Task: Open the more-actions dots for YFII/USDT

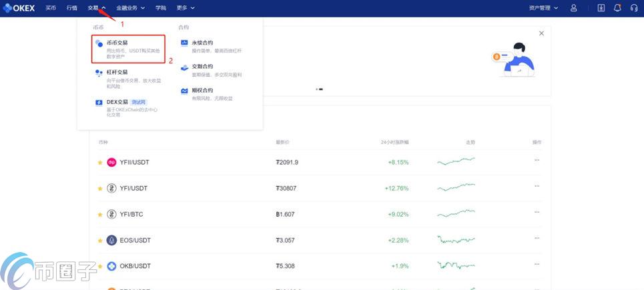Action: 537,160
